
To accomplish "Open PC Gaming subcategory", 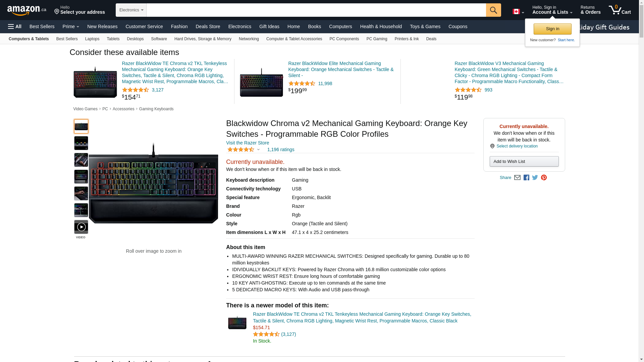I will [377, 39].
